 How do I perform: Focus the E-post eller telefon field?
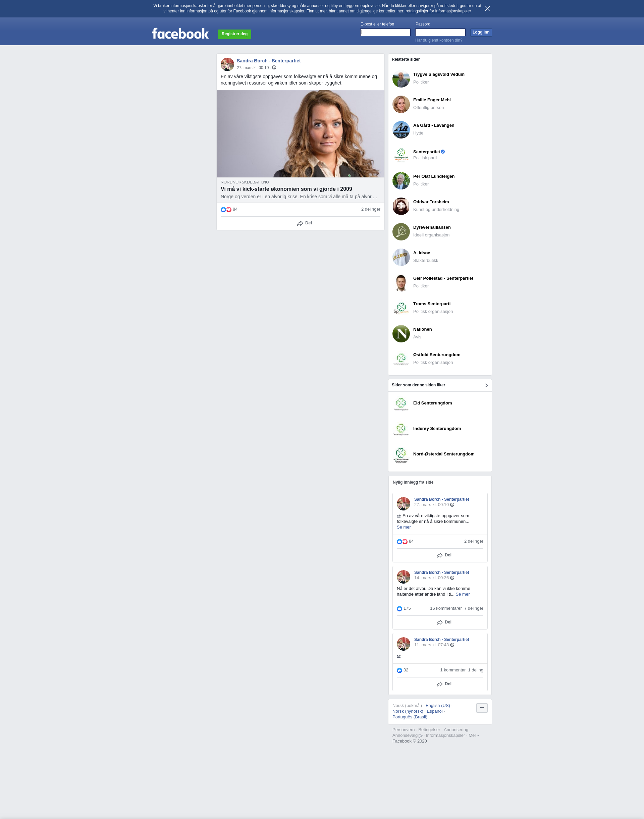pyautogui.click(x=385, y=33)
